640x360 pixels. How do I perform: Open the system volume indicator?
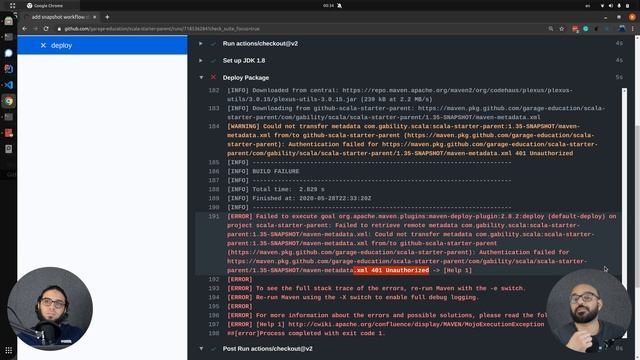click(611, 6)
